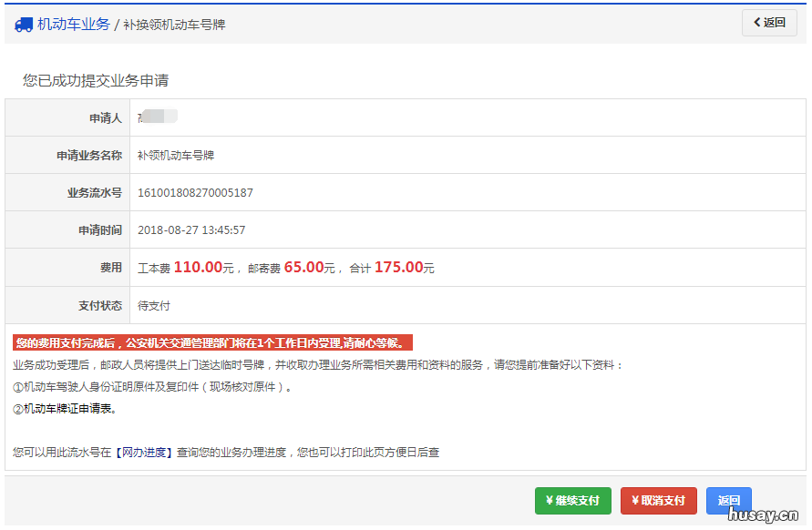Image resolution: width=812 pixels, height=530 pixels.
Task: Click the 工本费 110.00元 fee amount
Action: pos(182,268)
